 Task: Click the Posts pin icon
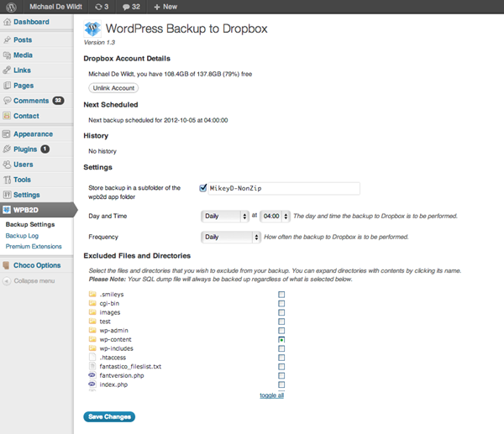point(7,39)
